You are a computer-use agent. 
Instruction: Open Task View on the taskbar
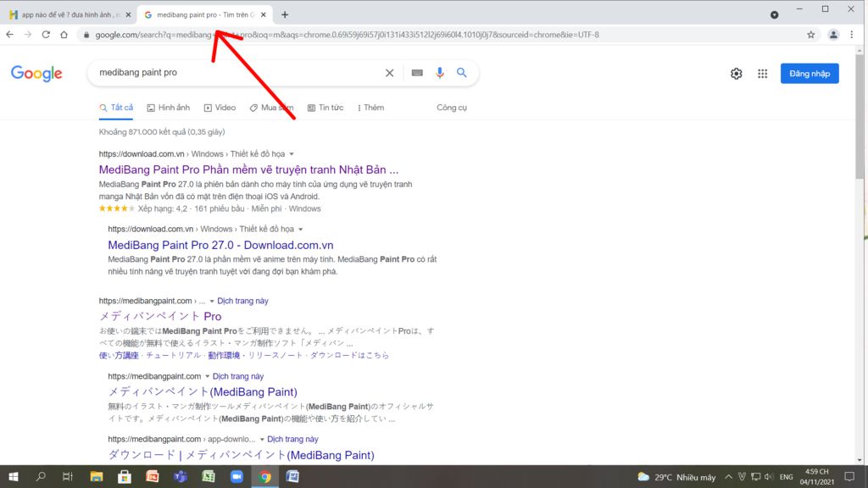[x=68, y=476]
